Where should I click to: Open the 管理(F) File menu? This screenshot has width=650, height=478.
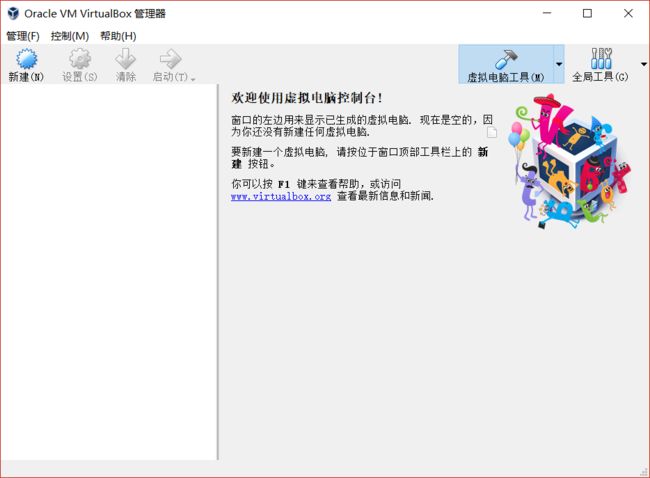(x=23, y=36)
